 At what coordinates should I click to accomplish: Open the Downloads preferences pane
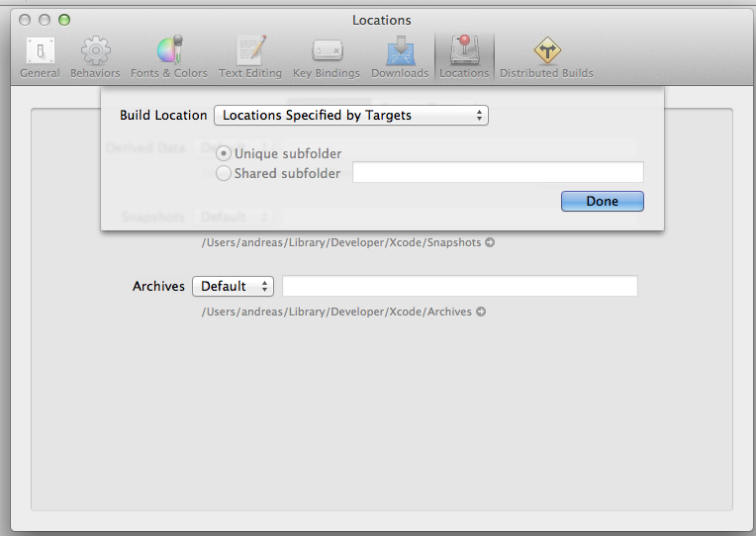400,57
